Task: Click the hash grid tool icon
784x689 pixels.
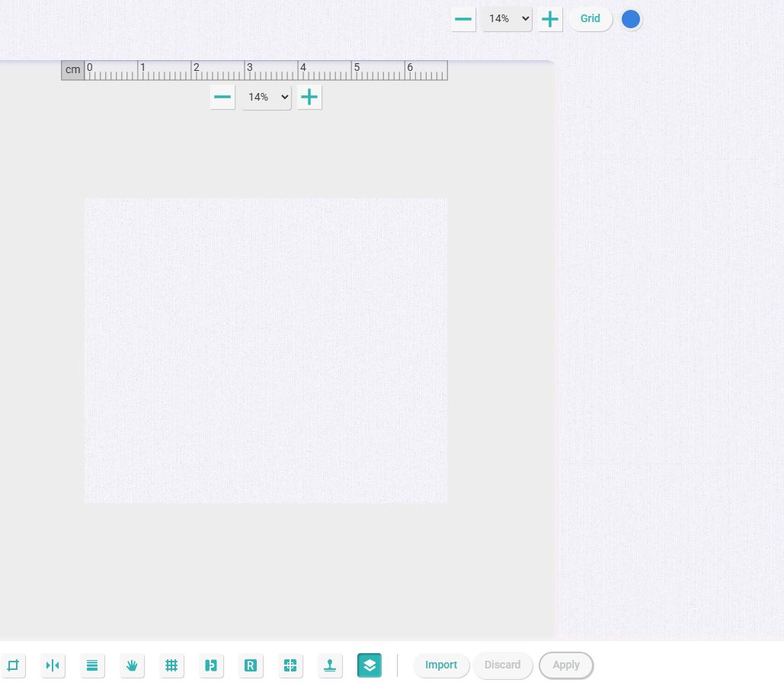Action: [171, 665]
